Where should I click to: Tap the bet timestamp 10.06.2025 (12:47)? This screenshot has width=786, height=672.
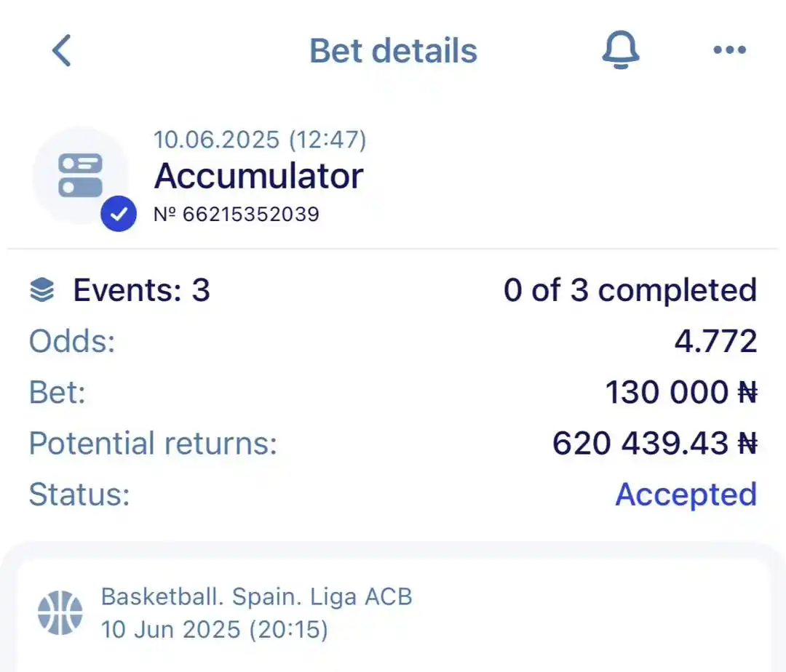click(260, 139)
